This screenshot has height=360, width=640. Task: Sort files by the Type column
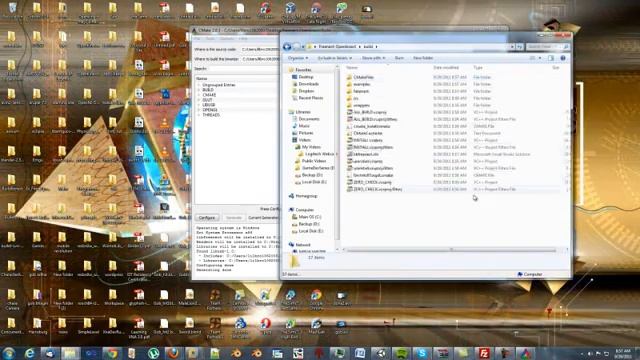(478, 68)
